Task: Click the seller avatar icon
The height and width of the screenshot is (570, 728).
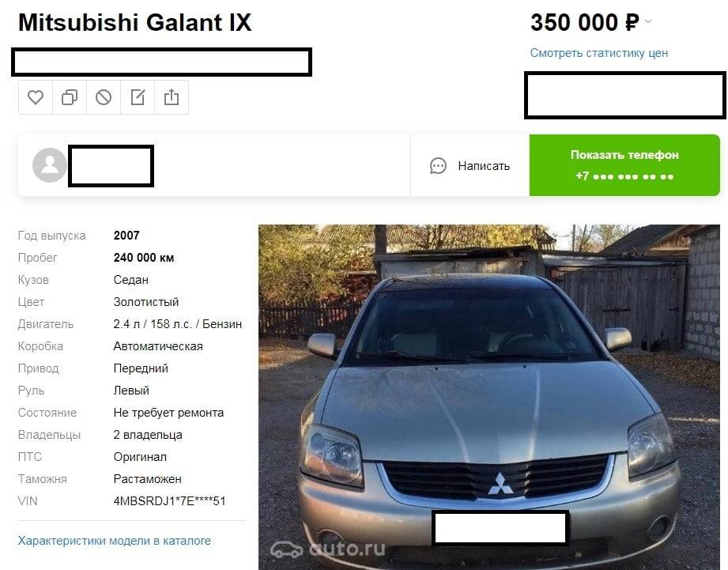Action: [x=50, y=165]
